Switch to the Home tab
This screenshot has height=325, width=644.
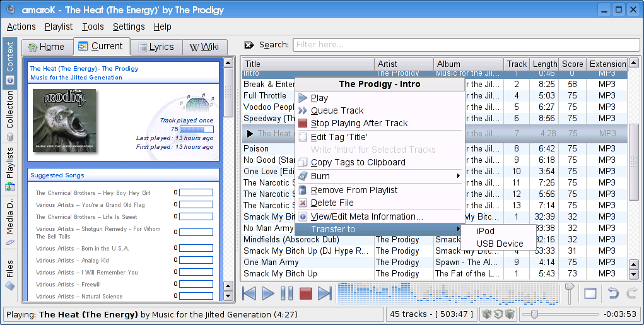click(47, 47)
